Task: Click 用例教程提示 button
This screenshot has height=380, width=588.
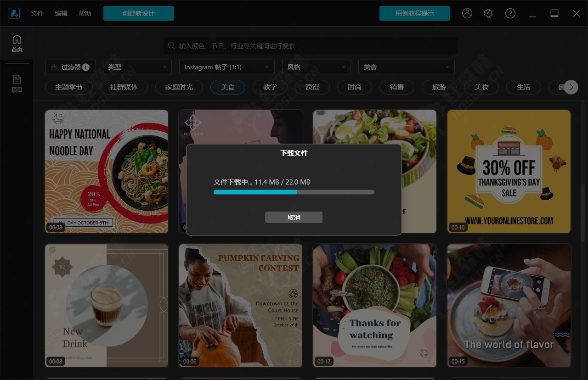Action: [415, 13]
